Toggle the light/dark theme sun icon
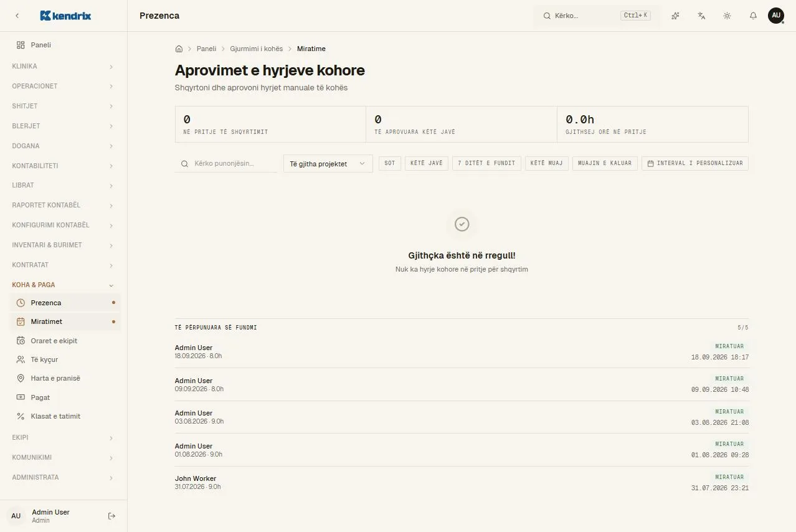 (727, 16)
